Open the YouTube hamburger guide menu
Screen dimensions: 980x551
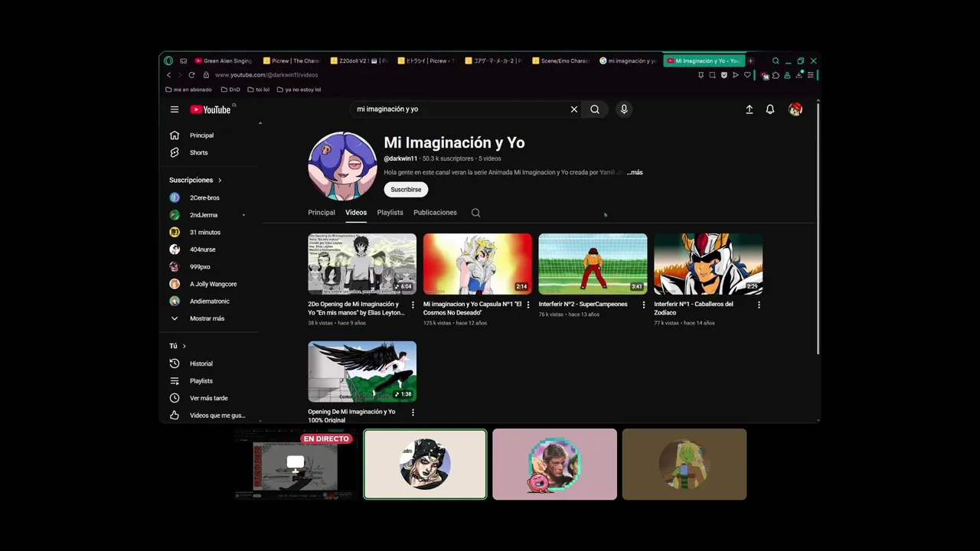coord(175,109)
